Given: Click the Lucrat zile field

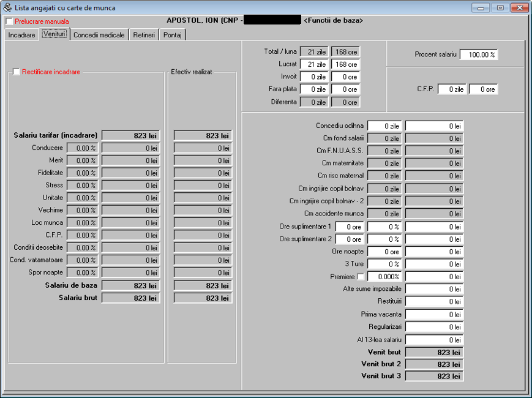Looking at the screenshot, I should pyautogui.click(x=314, y=64).
